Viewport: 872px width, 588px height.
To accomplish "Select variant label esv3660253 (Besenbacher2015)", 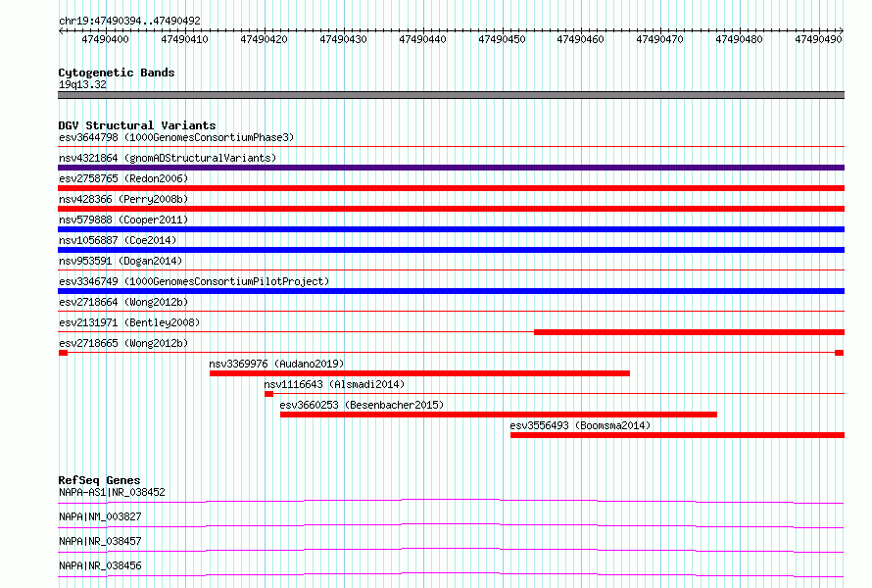I will 362,405.
